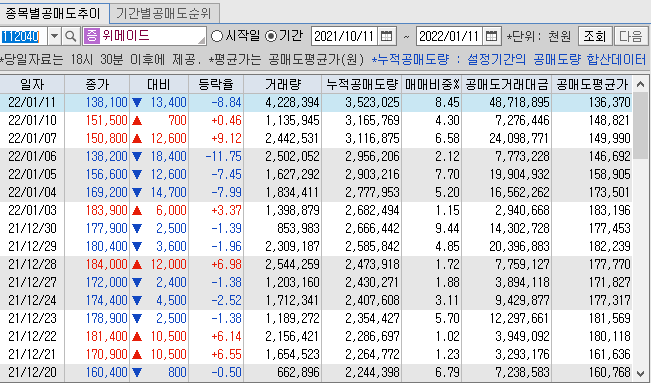The image size is (651, 383).
Task: Select the 22/01/03 date cell
Action: (32, 210)
